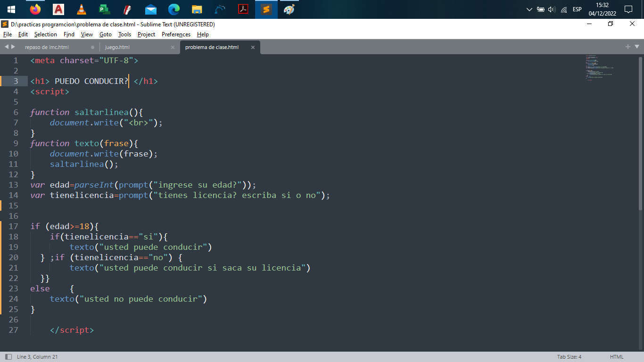
Task: Click the "ingrese su edad?" string
Action: coord(198,185)
